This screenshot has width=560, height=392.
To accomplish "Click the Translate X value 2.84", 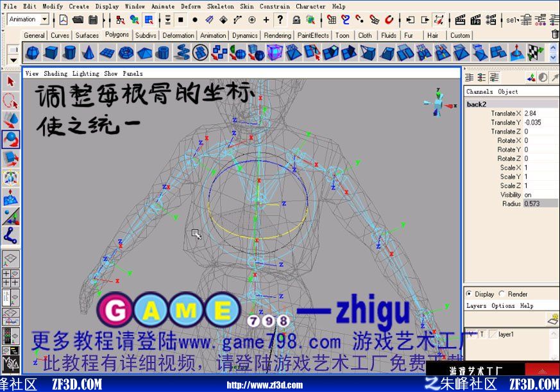I will [540, 114].
